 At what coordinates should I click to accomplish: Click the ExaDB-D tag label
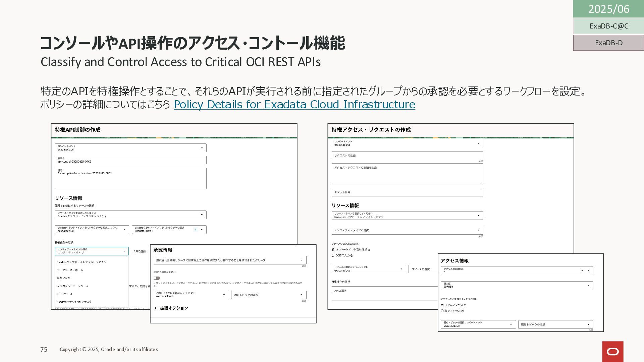click(x=608, y=43)
